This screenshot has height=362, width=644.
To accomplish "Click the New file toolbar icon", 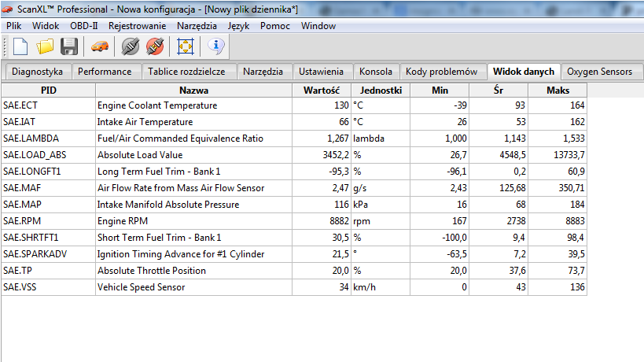I will 20,46.
